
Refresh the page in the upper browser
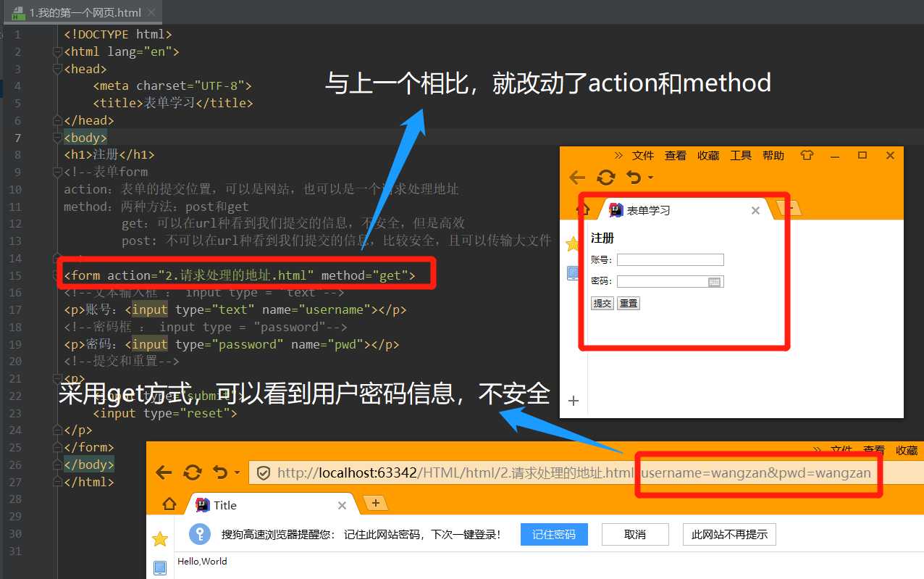[x=605, y=178]
